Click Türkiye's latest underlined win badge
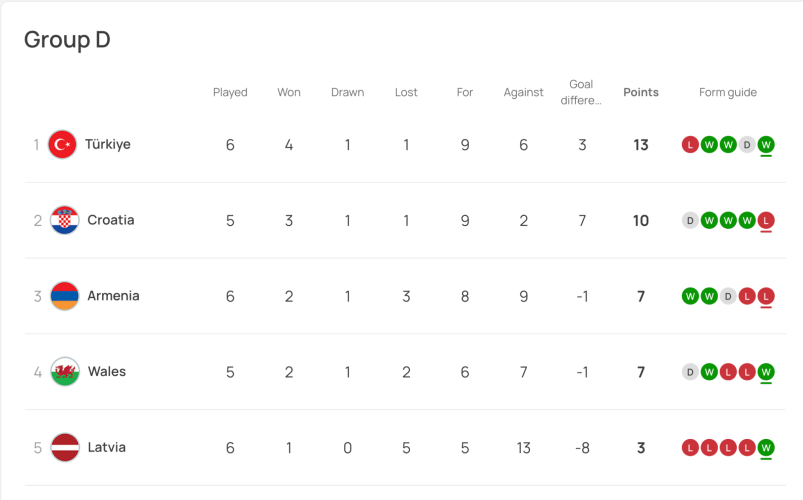 (766, 145)
